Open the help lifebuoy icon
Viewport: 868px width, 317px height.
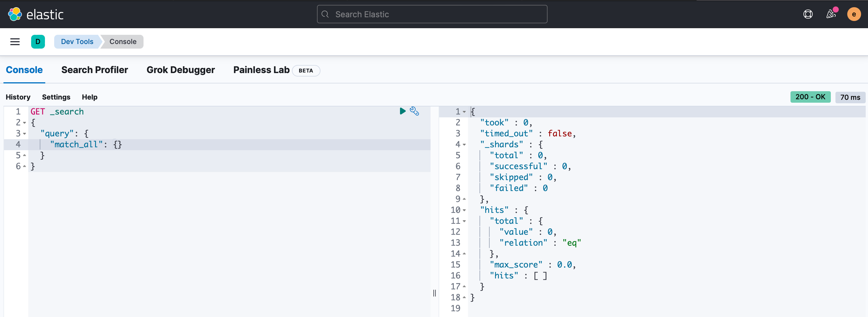click(808, 14)
